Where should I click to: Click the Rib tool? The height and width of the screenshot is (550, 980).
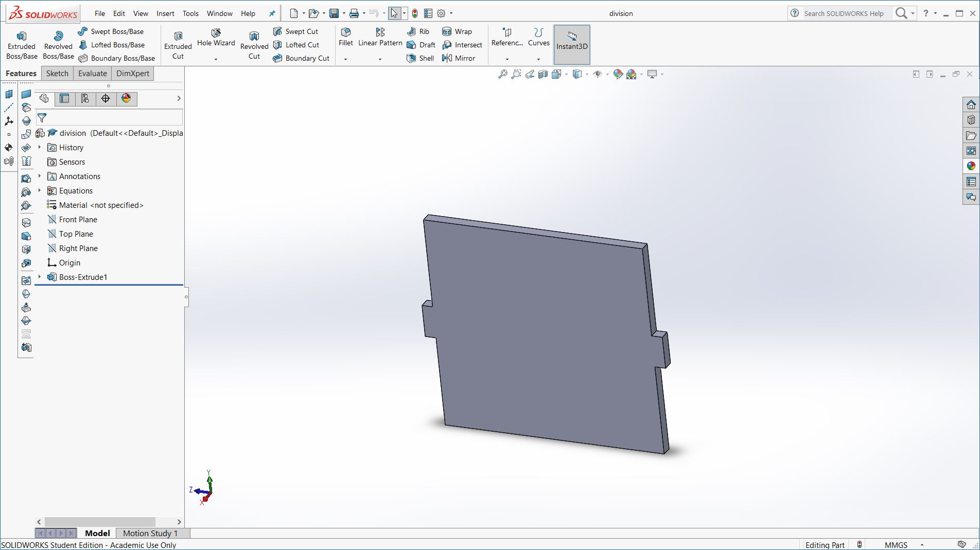[x=418, y=31]
